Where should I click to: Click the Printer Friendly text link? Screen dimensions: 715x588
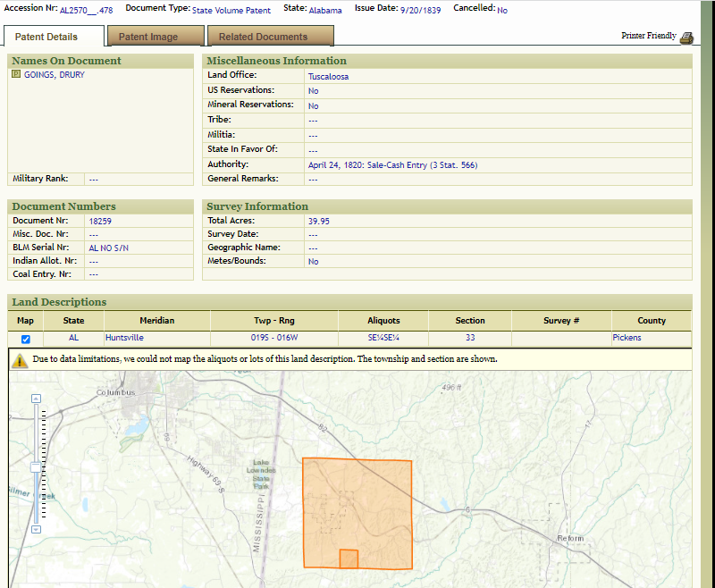coord(649,36)
